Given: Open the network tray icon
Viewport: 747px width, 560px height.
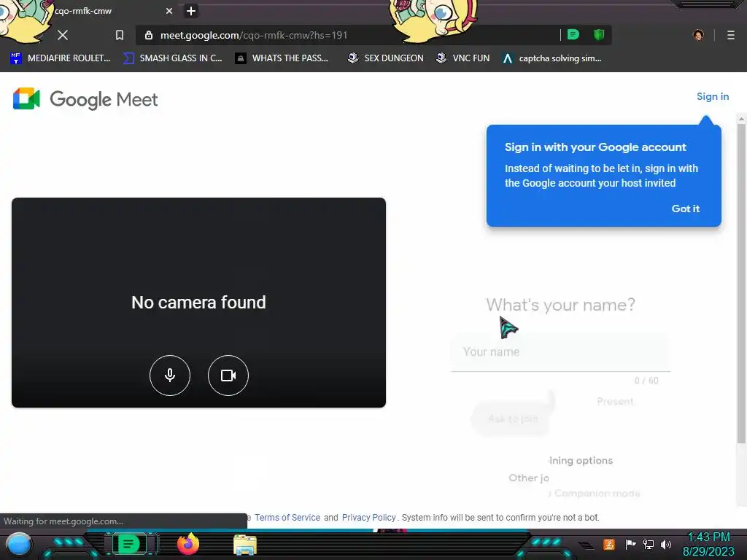Looking at the screenshot, I should (649, 544).
